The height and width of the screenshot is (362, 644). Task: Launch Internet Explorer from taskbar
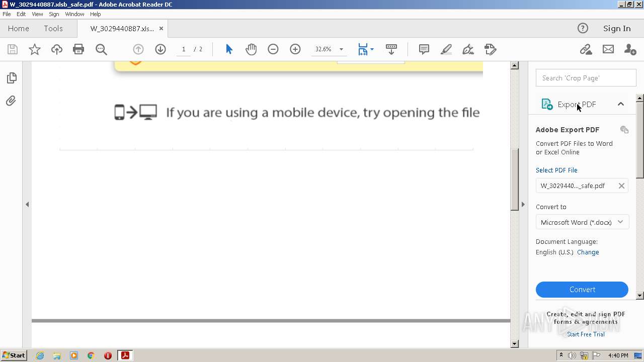click(40, 355)
